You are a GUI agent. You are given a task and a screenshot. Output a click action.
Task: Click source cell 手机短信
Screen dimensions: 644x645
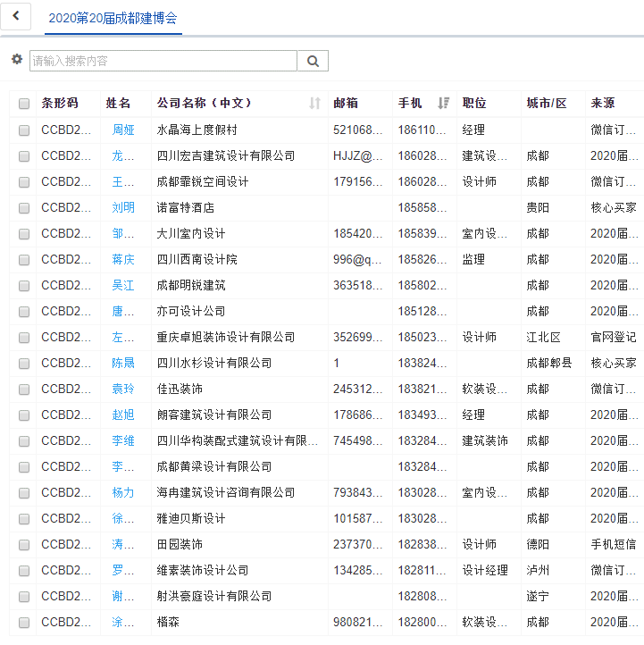pyautogui.click(x=614, y=545)
